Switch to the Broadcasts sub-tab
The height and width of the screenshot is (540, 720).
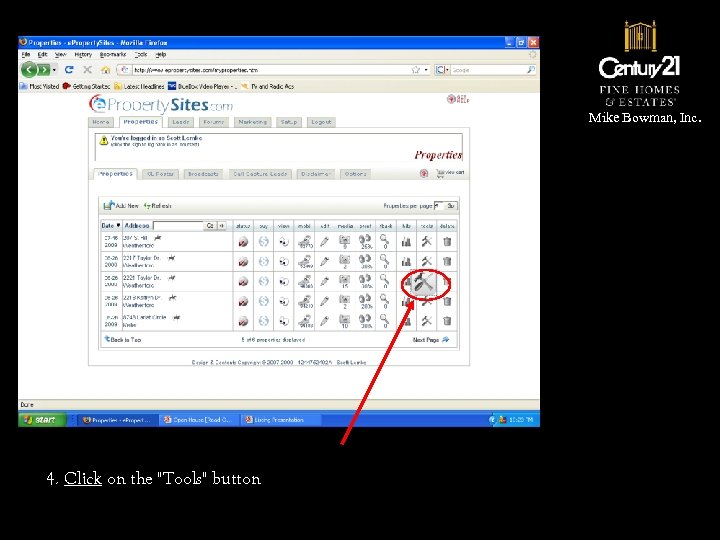(203, 174)
